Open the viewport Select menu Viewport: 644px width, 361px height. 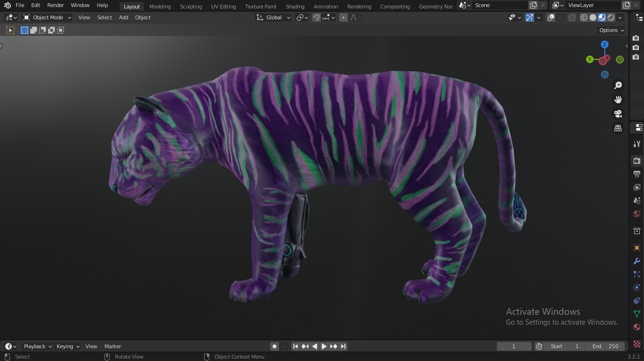pos(104,17)
